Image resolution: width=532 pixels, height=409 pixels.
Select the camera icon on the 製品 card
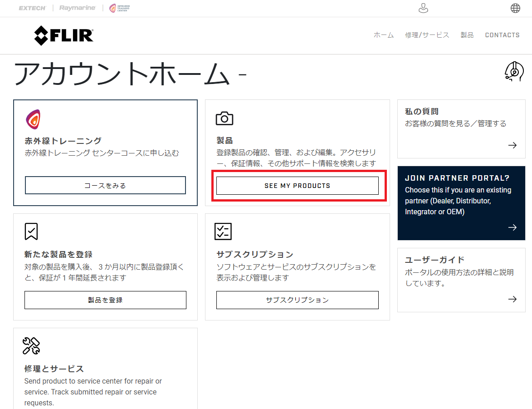[225, 118]
